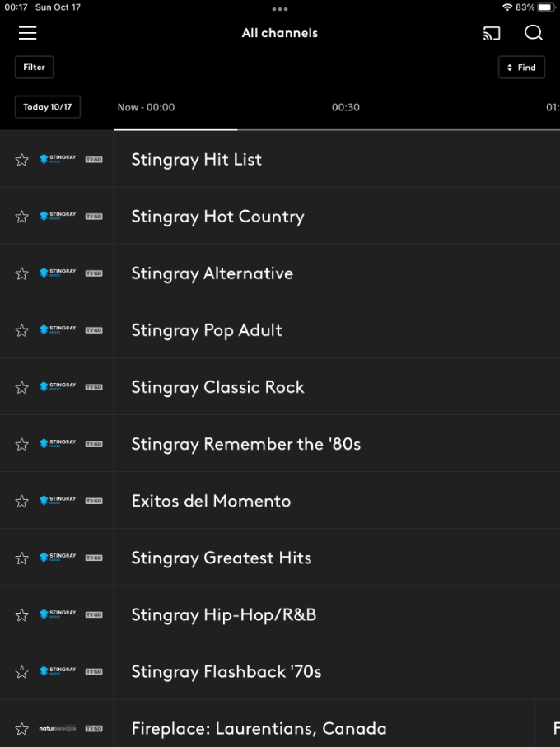Tap the Cast to device icon
Image resolution: width=560 pixels, height=747 pixels.
492,33
